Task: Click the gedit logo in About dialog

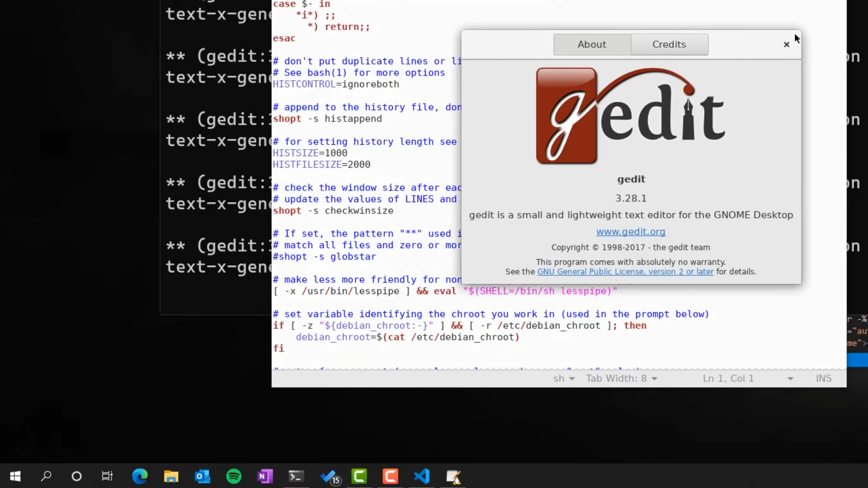Action: (631, 116)
